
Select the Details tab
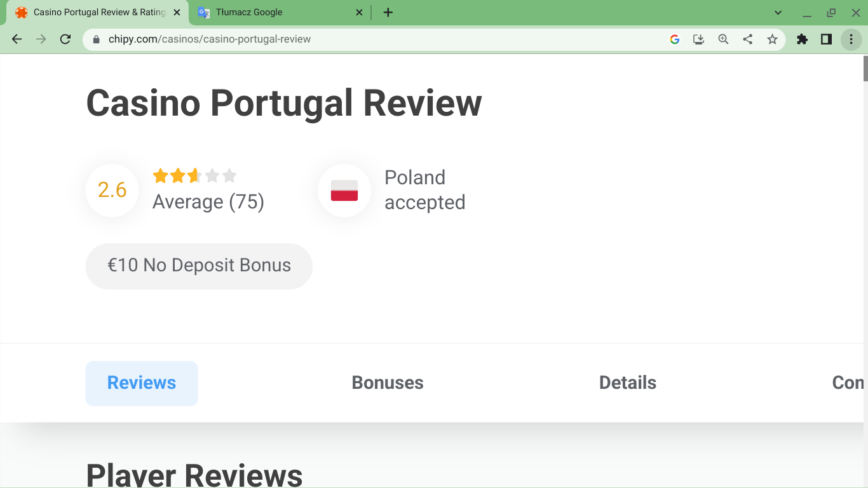(x=627, y=383)
